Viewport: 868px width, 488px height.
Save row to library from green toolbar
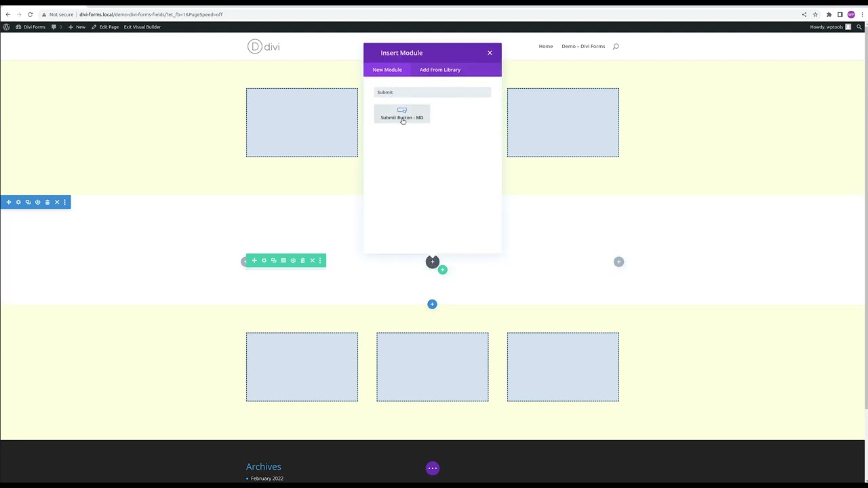(293, 260)
